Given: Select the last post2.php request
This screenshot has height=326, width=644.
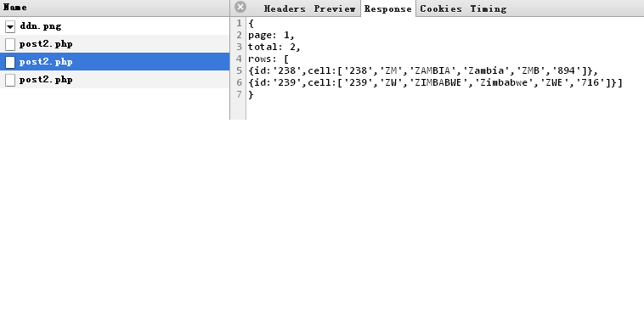Looking at the screenshot, I should [115, 79].
